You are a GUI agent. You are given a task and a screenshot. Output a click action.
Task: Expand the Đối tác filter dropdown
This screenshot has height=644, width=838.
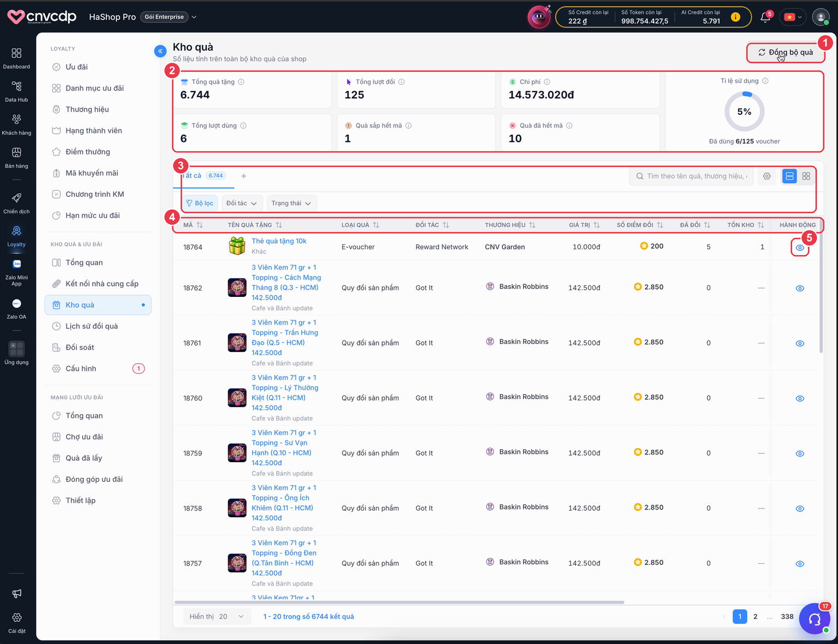[241, 203]
